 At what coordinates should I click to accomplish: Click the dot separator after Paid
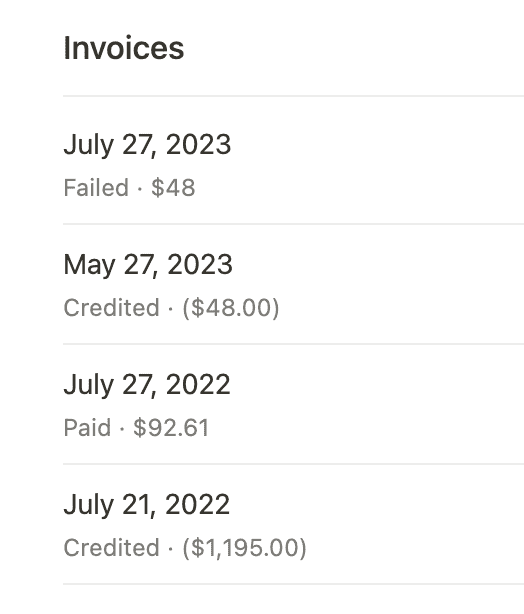point(122,428)
